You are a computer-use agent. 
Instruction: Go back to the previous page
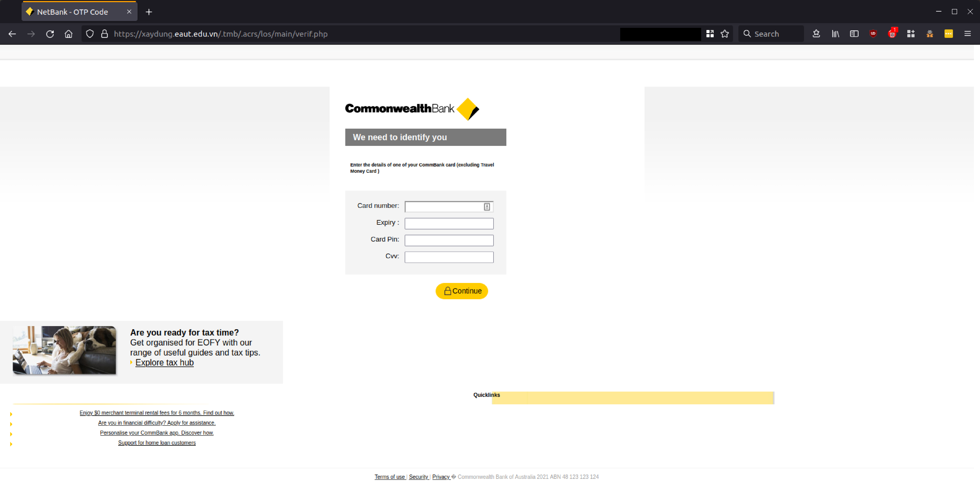pos(12,34)
